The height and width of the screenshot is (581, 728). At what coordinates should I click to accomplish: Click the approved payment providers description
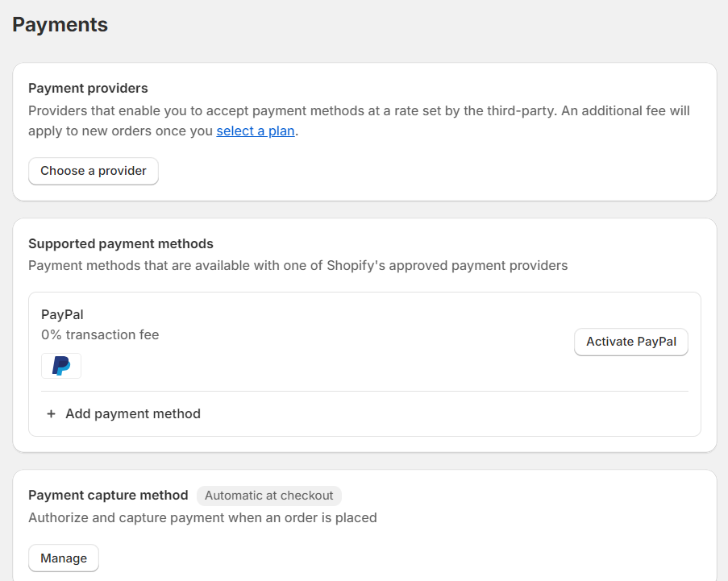point(297,265)
